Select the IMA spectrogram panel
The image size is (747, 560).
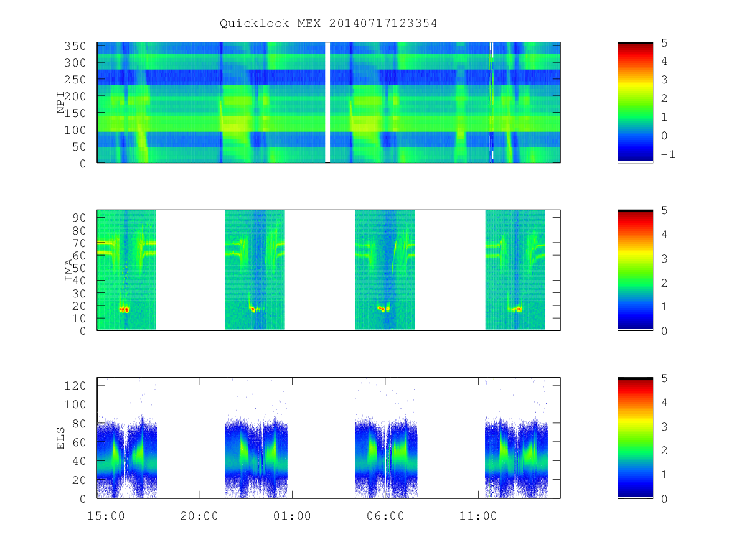pos(329,270)
